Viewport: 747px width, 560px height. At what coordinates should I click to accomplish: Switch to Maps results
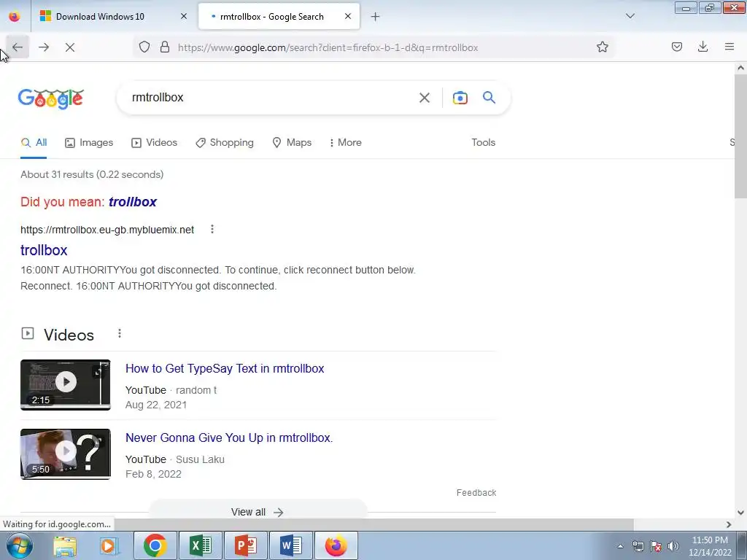292,142
